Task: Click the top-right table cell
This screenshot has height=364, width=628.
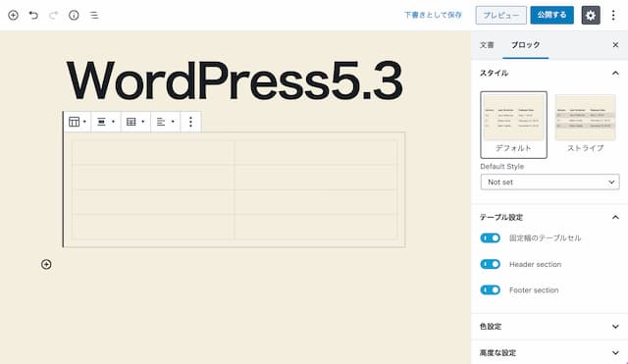Action: [x=316, y=152]
